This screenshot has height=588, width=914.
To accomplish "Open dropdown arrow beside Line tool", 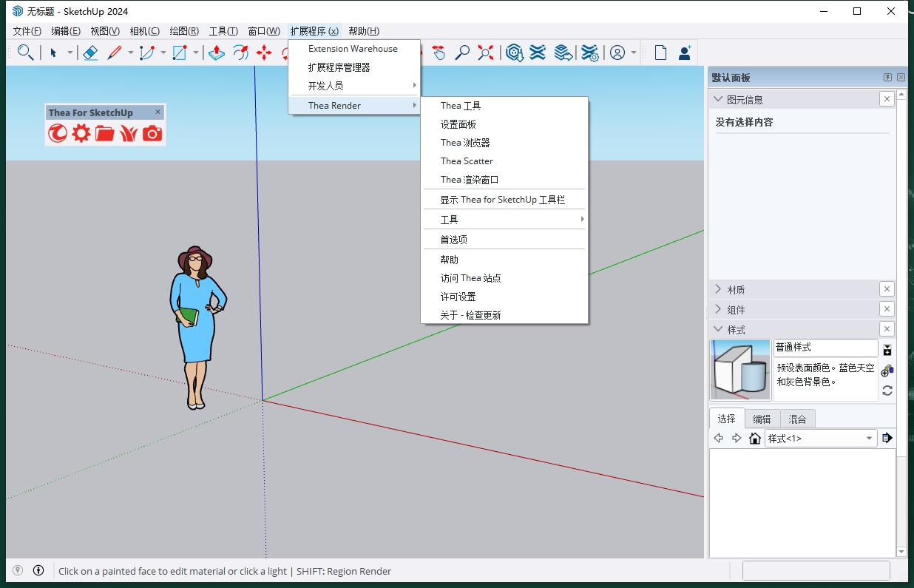I will [130, 53].
